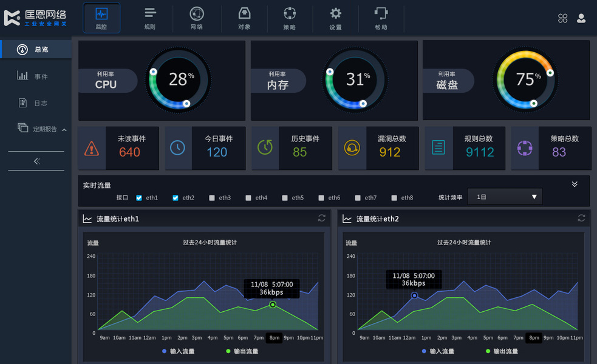Click highlighted 8pm label on eth2 axis
Screen dimensions: 597x364
click(534, 338)
